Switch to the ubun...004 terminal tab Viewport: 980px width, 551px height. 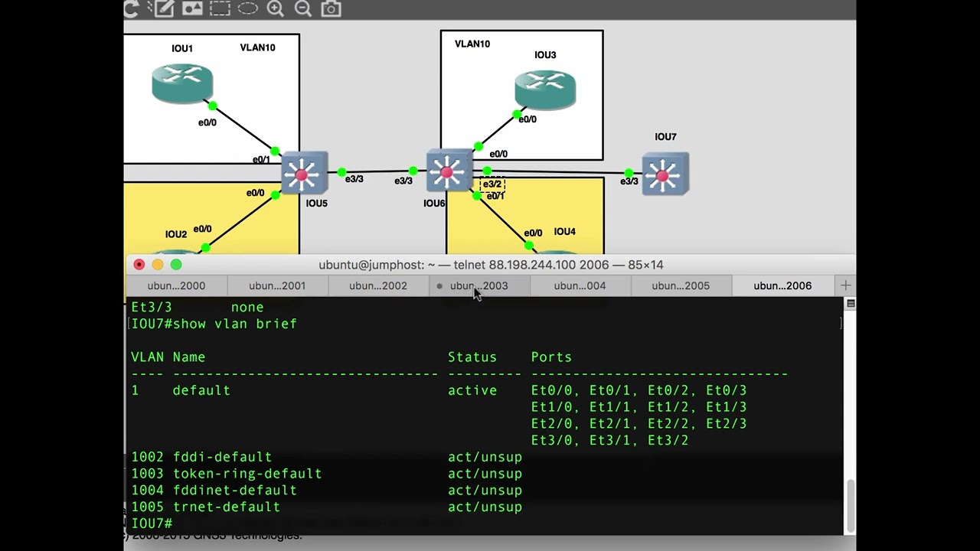click(x=580, y=285)
